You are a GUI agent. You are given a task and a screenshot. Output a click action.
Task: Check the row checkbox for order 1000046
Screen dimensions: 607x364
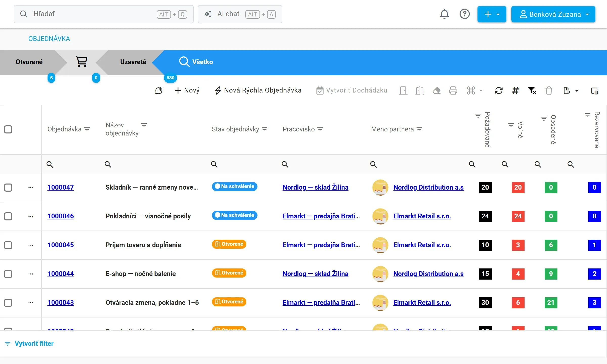8,216
